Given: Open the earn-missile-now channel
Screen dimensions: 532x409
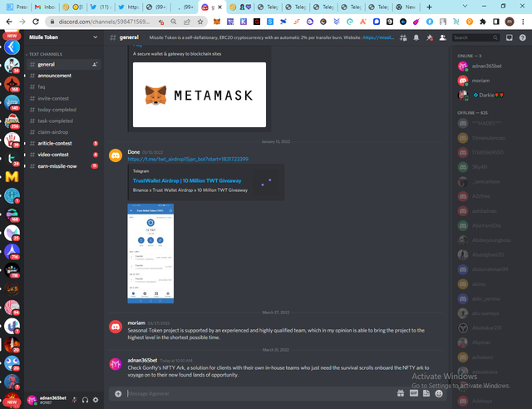Looking at the screenshot, I should tap(63, 166).
